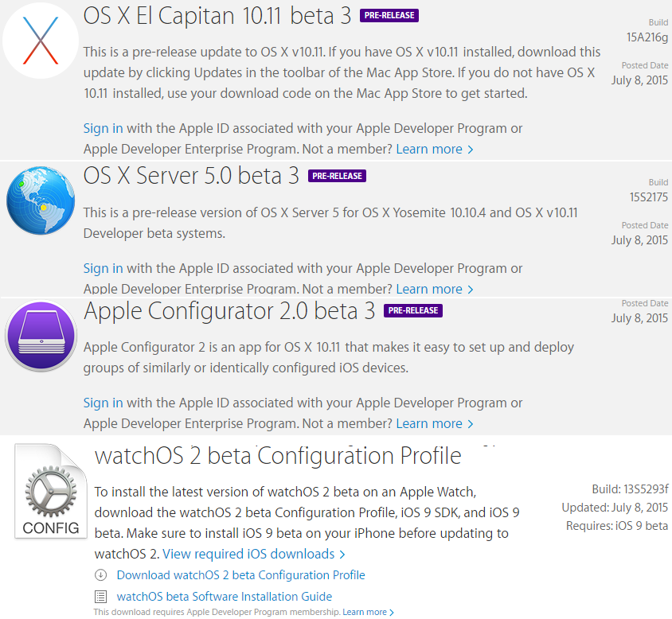Click the OS X Server globe icon
The width and height of the screenshot is (672, 619).
point(41,200)
